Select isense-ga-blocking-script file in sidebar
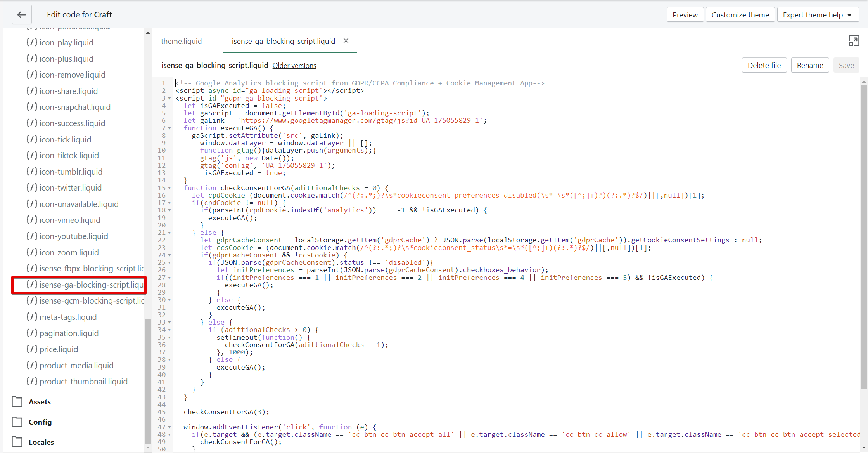This screenshot has width=868, height=453. [x=85, y=285]
